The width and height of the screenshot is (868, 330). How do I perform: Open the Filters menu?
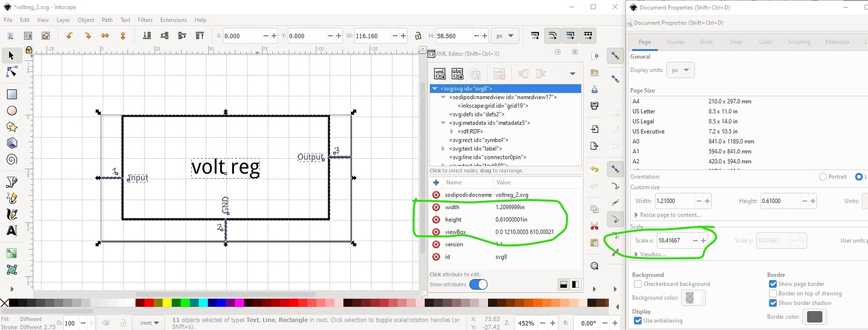point(144,20)
